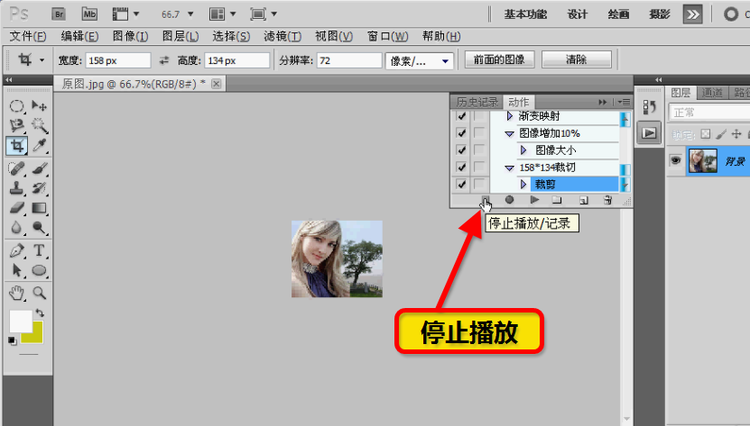Choose the Hand tool

click(18, 293)
